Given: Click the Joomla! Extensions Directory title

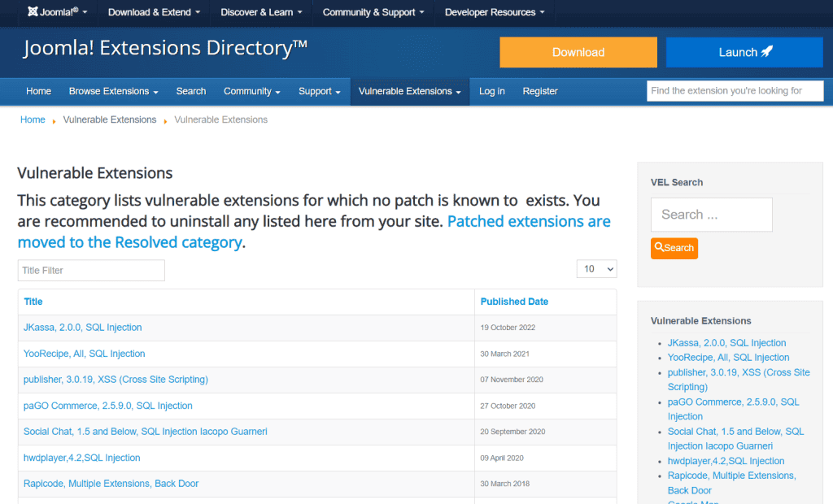Looking at the screenshot, I should point(165,48).
